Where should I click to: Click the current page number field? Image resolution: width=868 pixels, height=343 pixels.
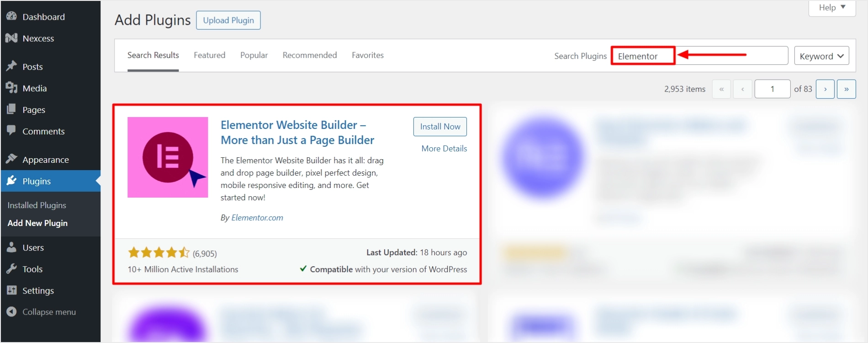coord(773,89)
